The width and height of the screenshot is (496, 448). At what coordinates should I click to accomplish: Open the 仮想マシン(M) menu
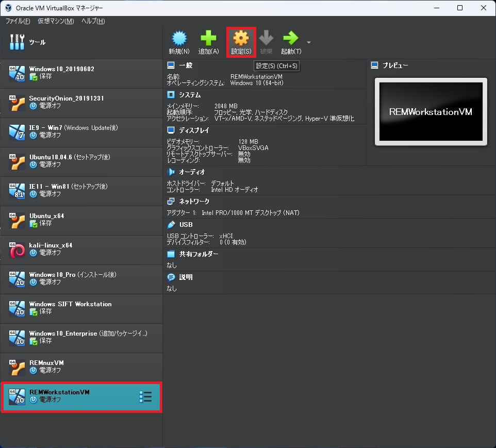pos(56,21)
